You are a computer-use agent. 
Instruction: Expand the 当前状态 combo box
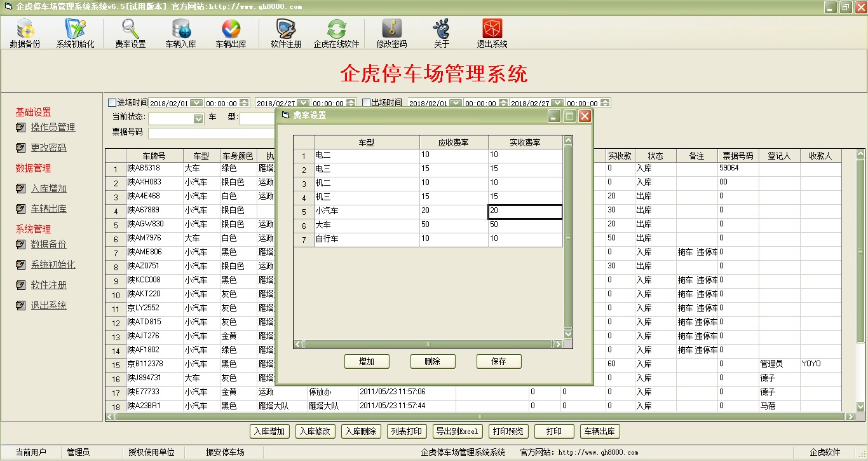[x=198, y=118]
